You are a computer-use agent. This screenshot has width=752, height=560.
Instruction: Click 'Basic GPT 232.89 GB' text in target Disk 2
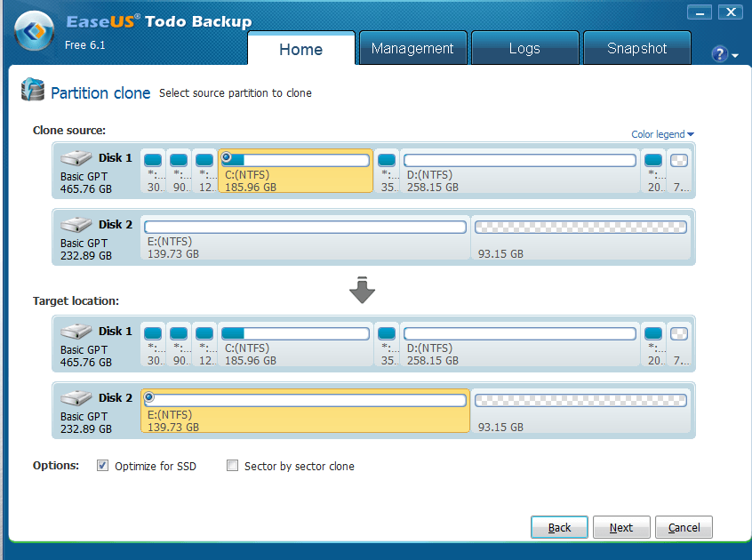(x=86, y=423)
